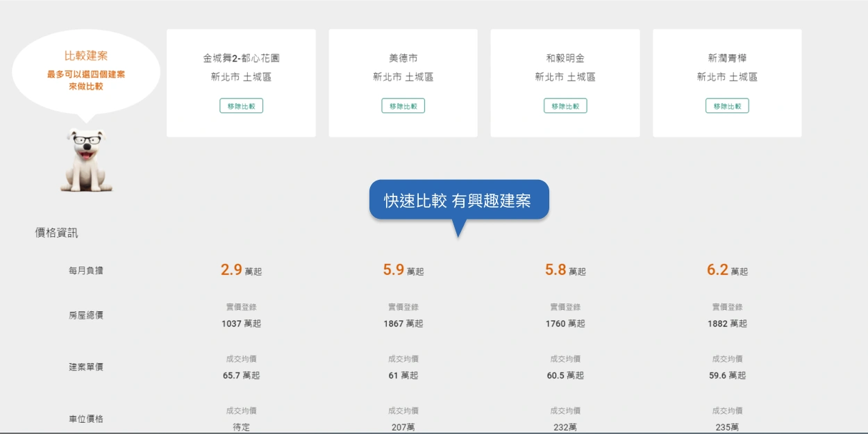This screenshot has width=868, height=434.
Task: Click the 1882 萬起 total price
Action: click(727, 324)
